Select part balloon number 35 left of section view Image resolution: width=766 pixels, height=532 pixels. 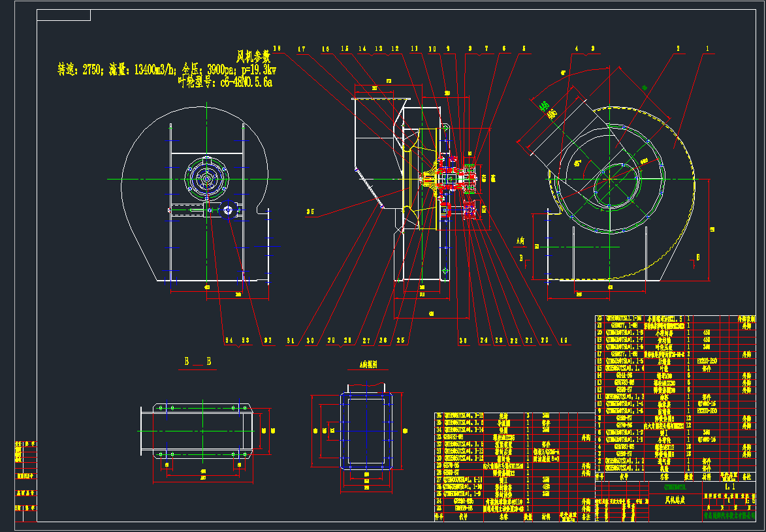point(311,211)
